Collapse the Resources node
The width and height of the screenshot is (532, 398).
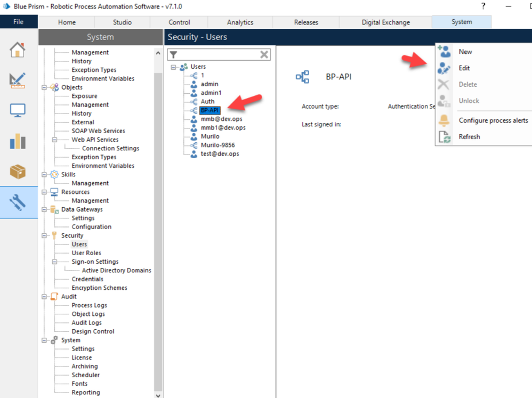[44, 192]
